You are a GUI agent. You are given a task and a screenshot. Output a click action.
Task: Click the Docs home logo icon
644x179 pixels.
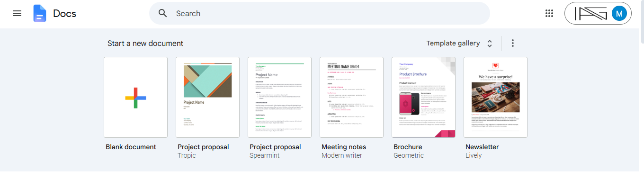coord(40,13)
